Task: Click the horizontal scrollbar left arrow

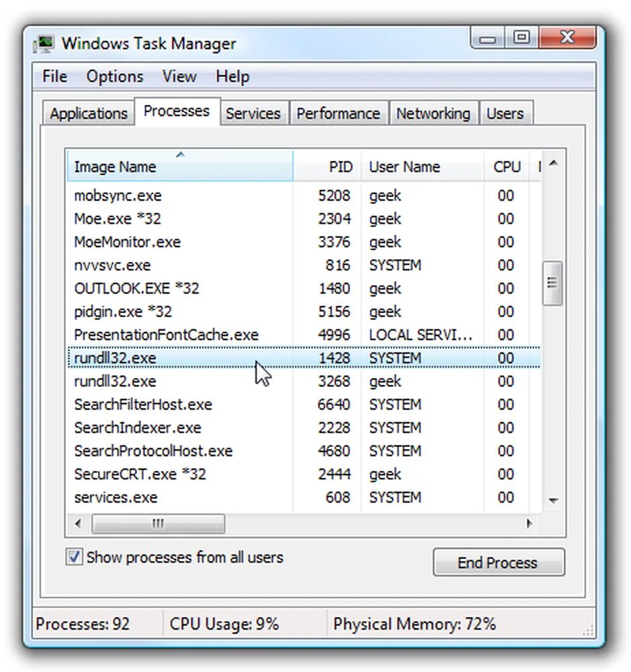Action: (x=78, y=523)
